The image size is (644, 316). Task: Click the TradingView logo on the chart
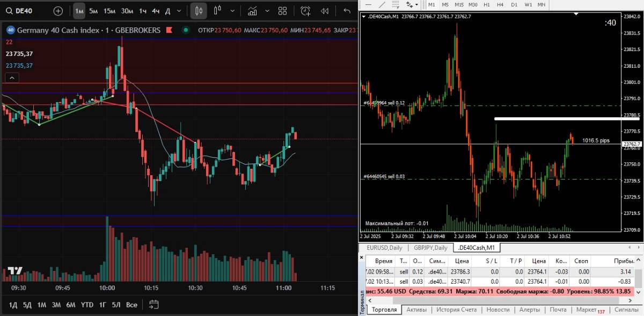tap(14, 271)
